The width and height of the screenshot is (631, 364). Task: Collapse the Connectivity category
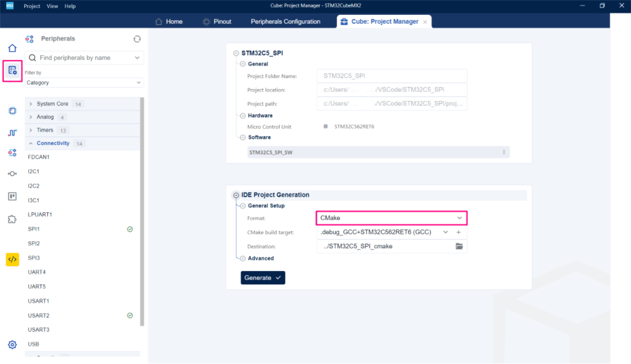point(31,144)
